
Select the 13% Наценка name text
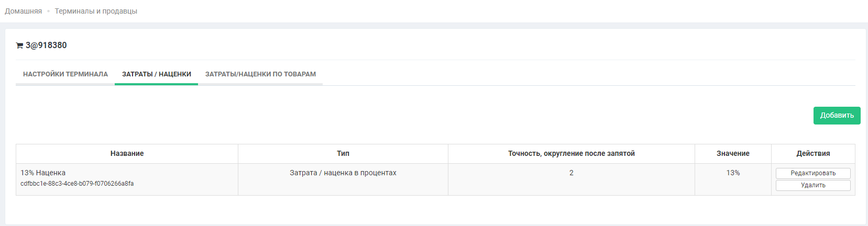43,173
